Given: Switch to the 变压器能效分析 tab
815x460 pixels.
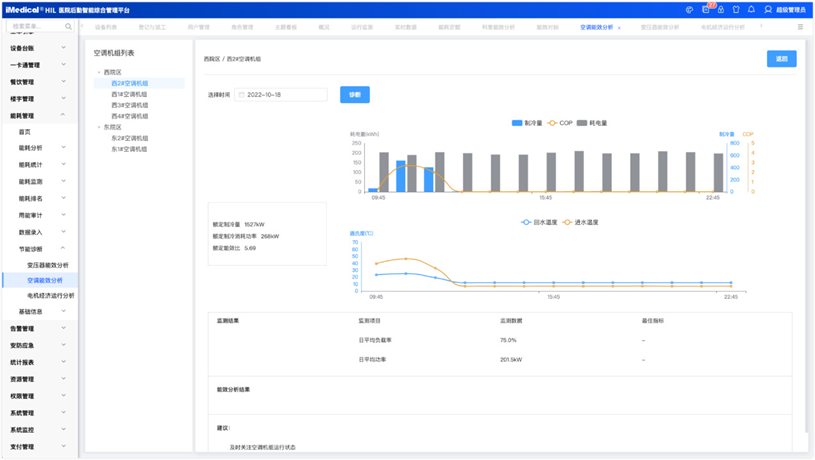Looking at the screenshot, I should (x=660, y=27).
